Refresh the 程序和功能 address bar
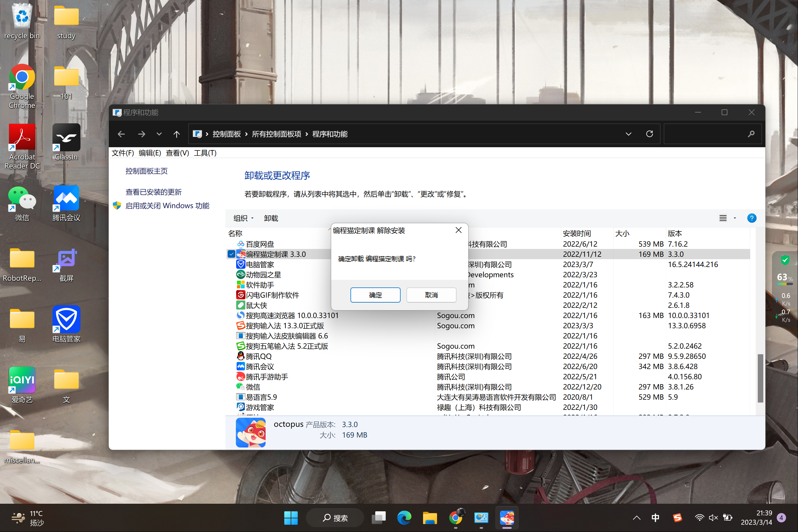798x532 pixels. click(649, 134)
